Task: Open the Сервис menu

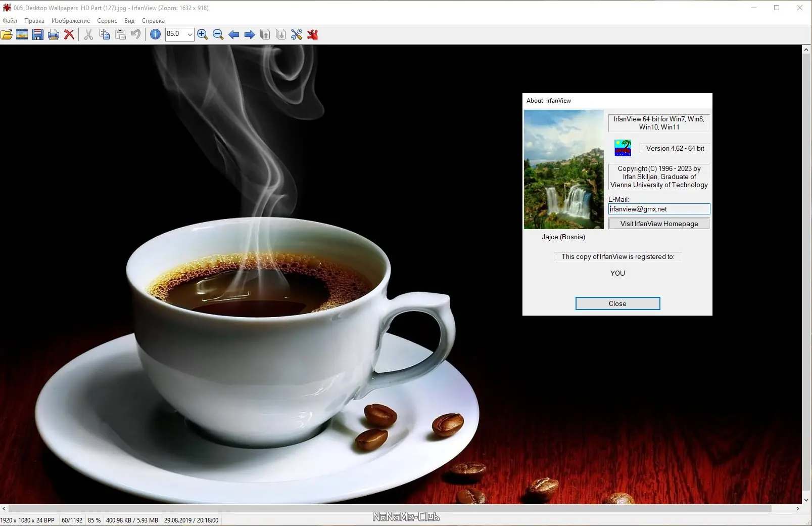Action: coord(107,21)
